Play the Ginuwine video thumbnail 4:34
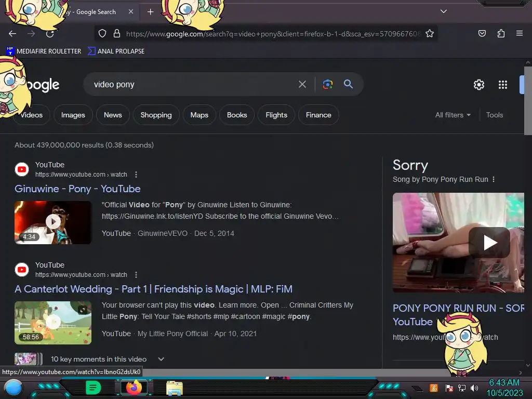Image resolution: width=532 pixels, height=399 pixels. point(53,222)
